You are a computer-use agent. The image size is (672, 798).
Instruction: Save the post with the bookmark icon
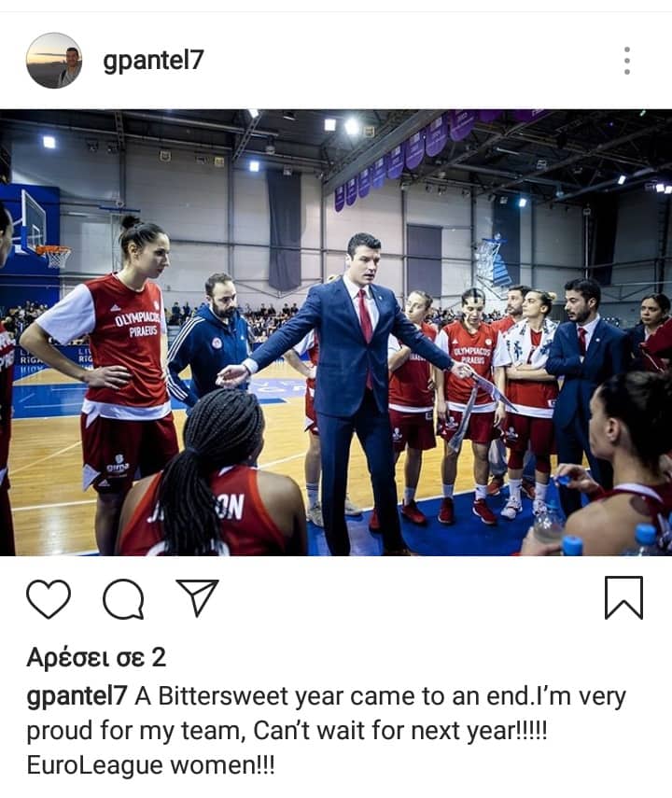tap(623, 598)
